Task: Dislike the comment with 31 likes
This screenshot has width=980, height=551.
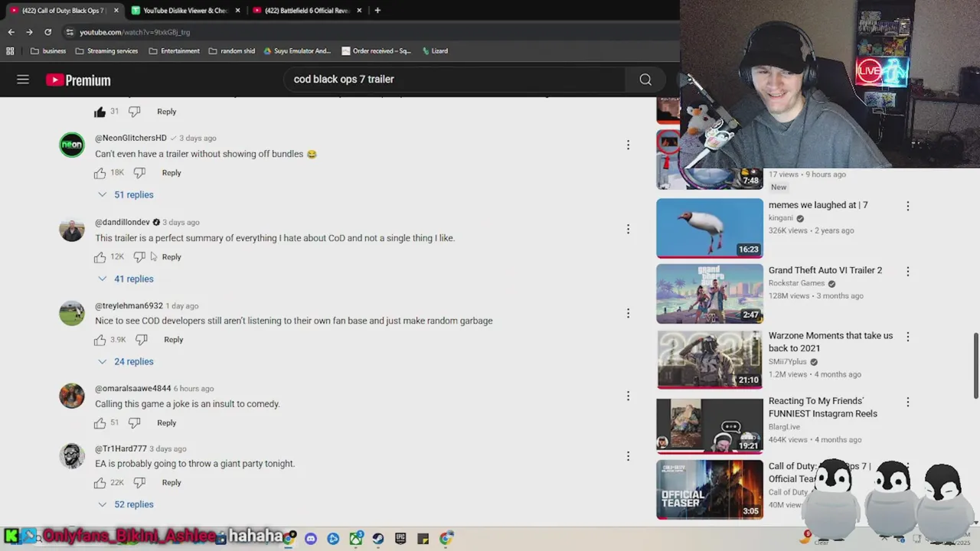Action: coord(134,112)
